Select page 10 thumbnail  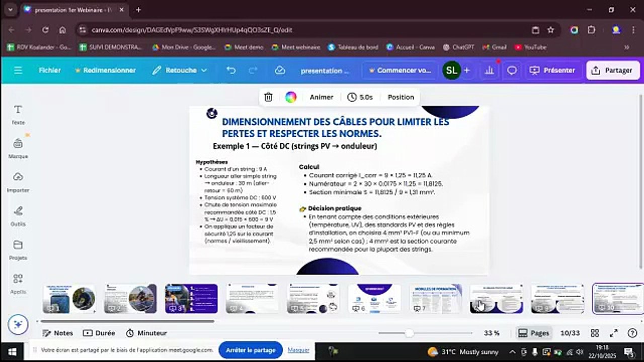tap(618, 299)
